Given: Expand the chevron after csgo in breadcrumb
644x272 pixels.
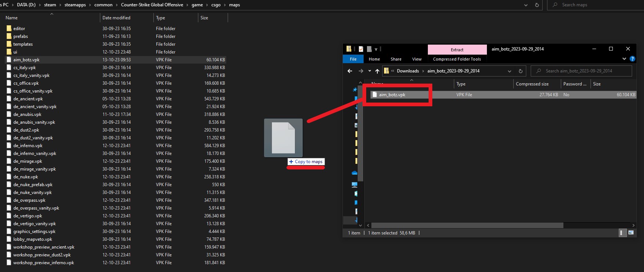Looking at the screenshot, I should tap(224, 5).
